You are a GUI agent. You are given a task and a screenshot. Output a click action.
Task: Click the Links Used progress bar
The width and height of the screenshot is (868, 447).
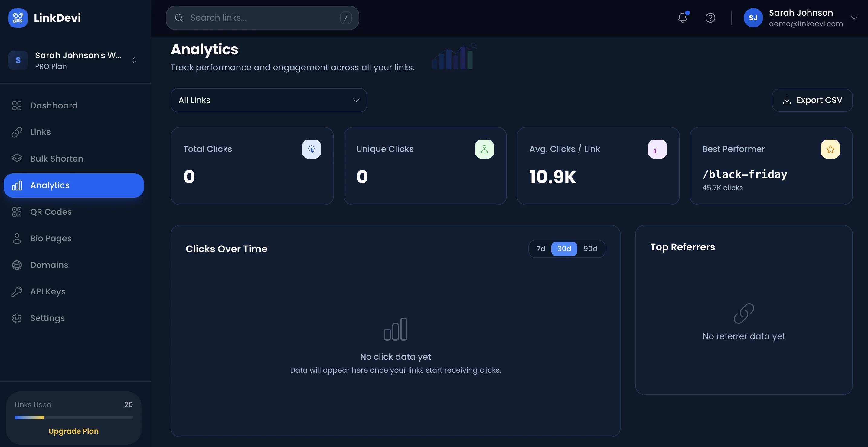click(73, 417)
